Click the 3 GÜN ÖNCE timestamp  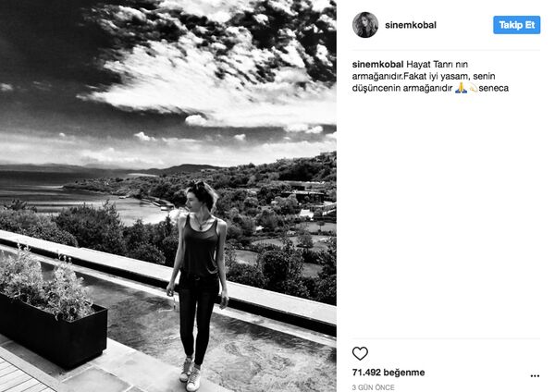tap(373, 387)
